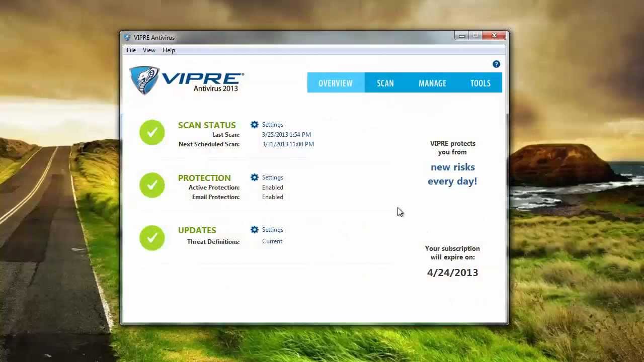The width and height of the screenshot is (644, 362).
Task: Click the Updates settings gear icon
Action: pos(255,230)
